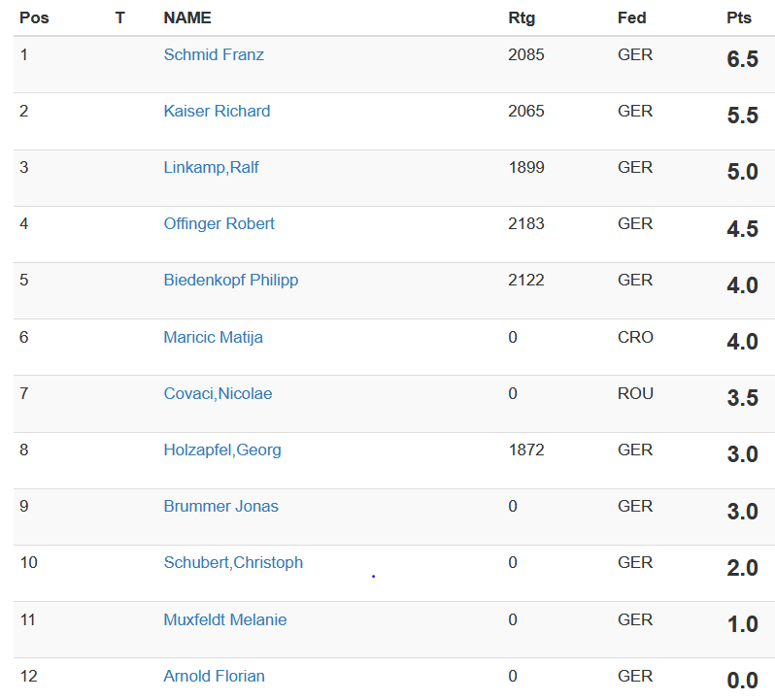Click Schubert,Christoph name link
775x700 pixels.
point(233,563)
